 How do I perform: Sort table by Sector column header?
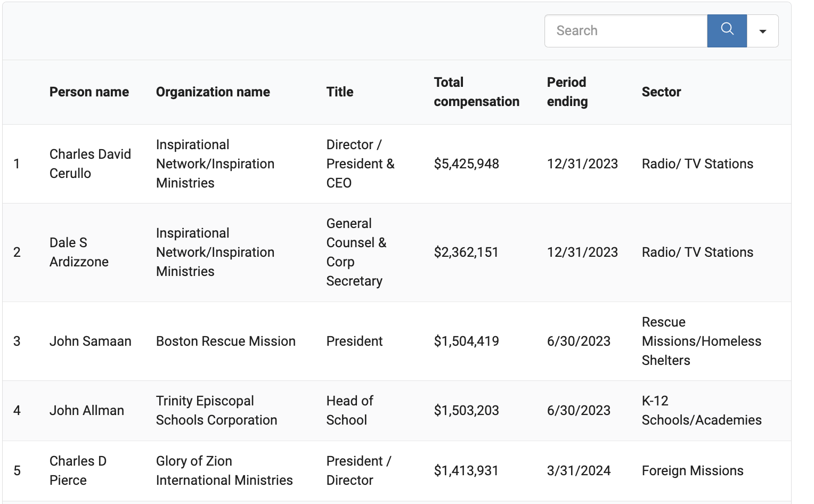click(661, 92)
